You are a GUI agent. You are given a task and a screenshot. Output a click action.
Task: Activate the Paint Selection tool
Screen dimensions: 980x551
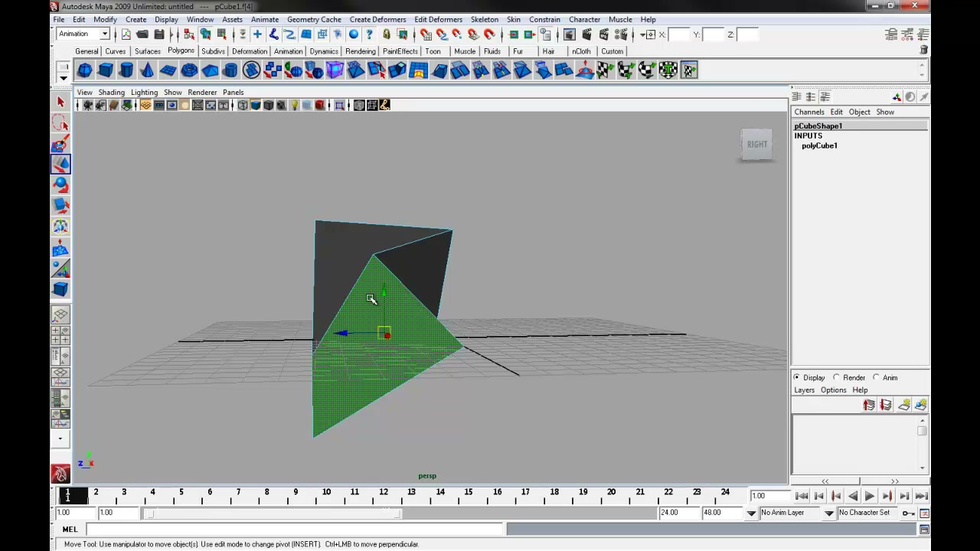tap(60, 143)
